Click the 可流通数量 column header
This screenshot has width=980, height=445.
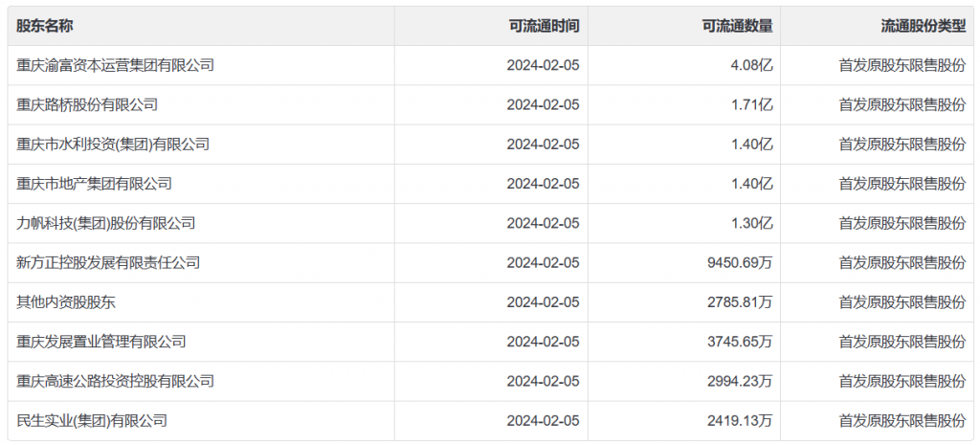coord(737,26)
